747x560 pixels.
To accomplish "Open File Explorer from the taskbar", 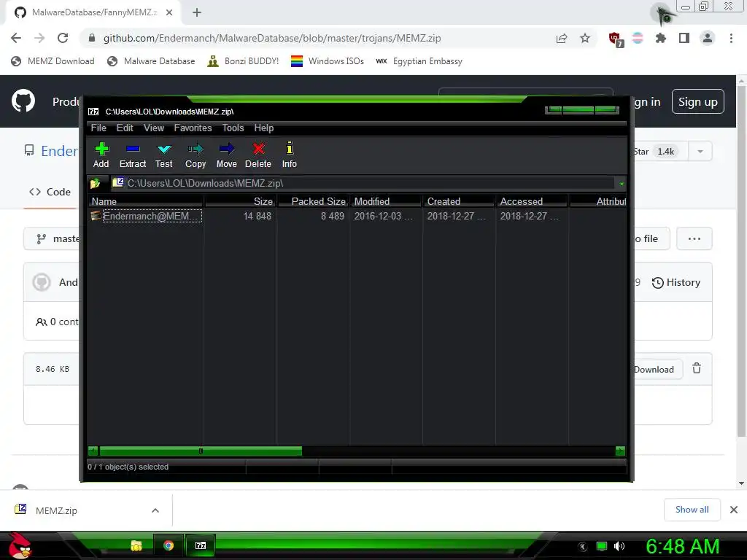I will click(136, 545).
